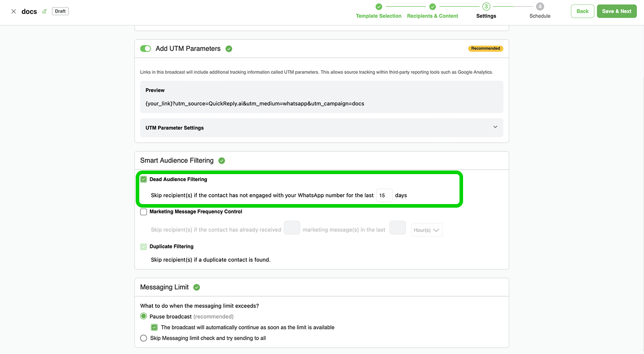Screen dimensions: 644x354
Task: Switch to Recipients & Content step
Action: coord(432,16)
